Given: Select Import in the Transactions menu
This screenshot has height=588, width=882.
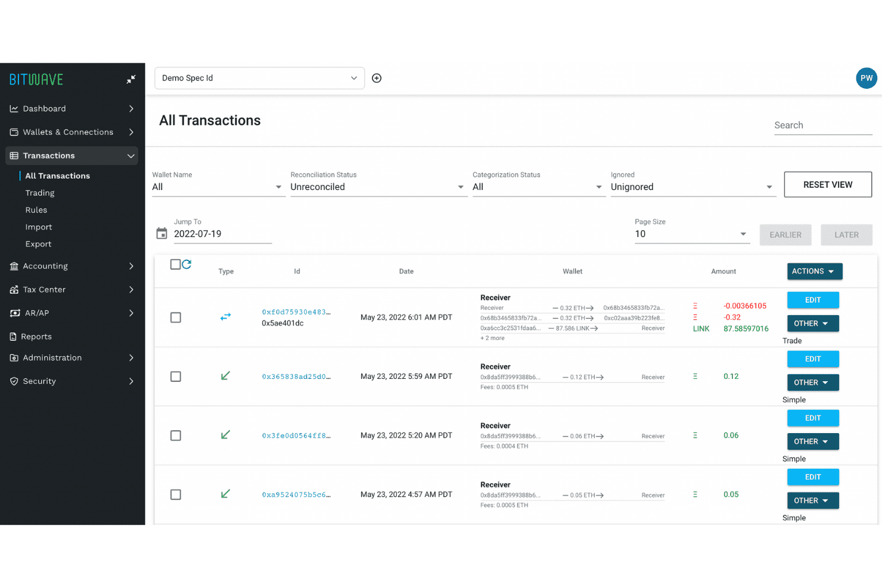Looking at the screenshot, I should 39,227.
